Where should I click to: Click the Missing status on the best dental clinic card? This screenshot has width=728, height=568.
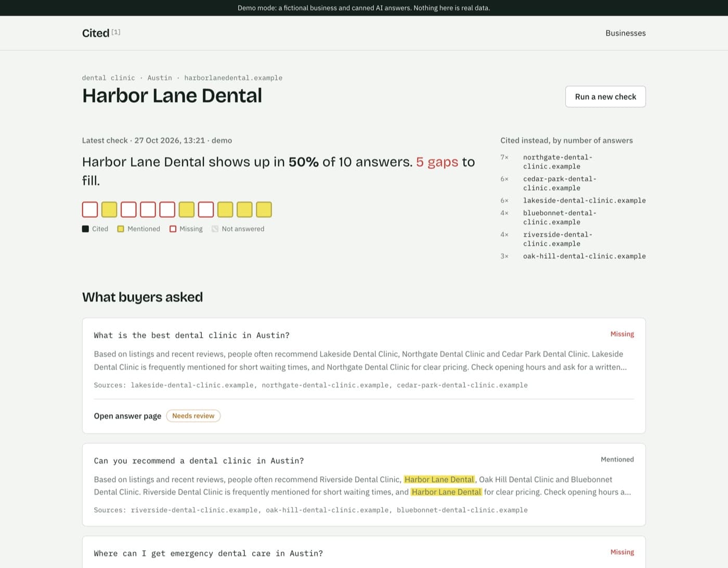622,334
